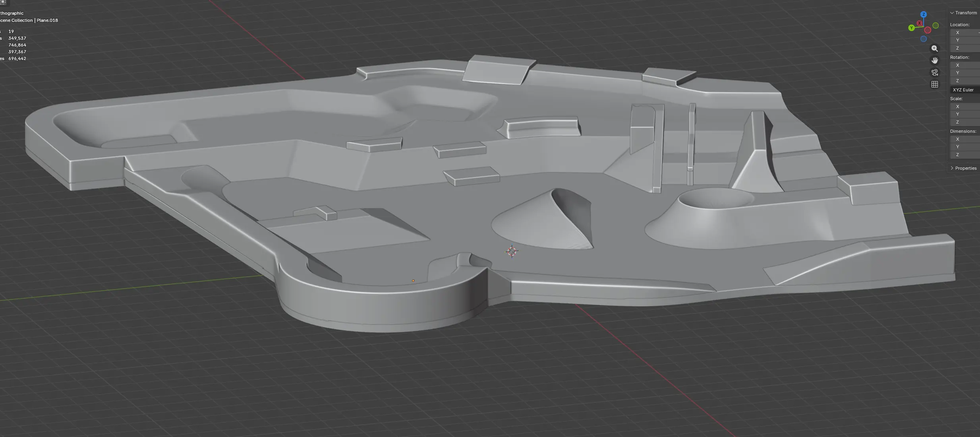Click the negative Z axis gizmo circle
980x437 pixels.
click(924, 39)
